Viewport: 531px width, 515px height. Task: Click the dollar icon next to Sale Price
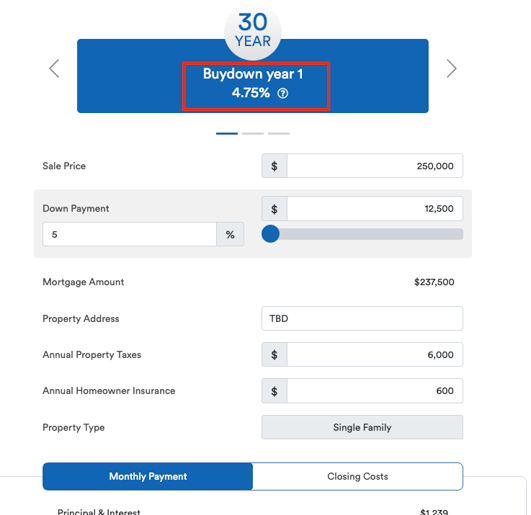[x=274, y=166]
